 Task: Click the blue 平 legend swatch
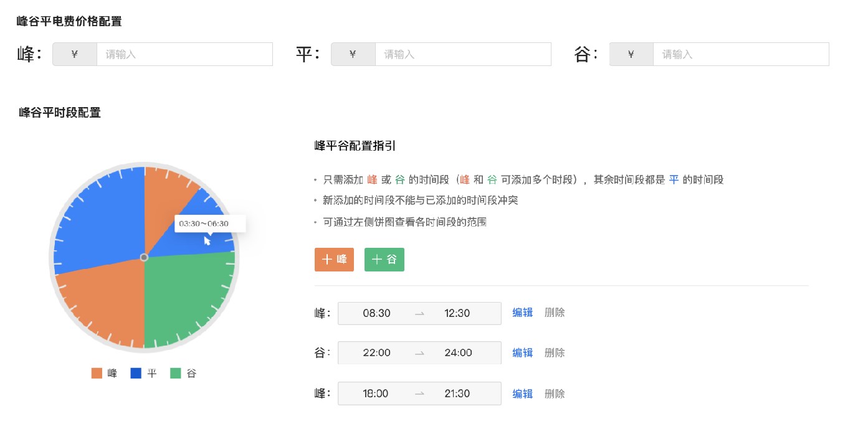pyautogui.click(x=136, y=374)
